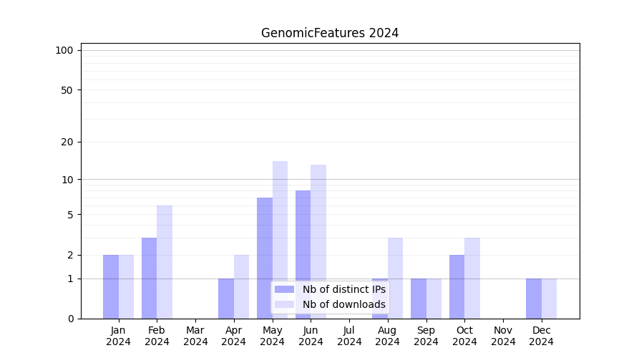Image resolution: width=644 pixels, height=358 pixels.
Task: Select the "Nov 2024" x-axis label
Action: point(503,336)
